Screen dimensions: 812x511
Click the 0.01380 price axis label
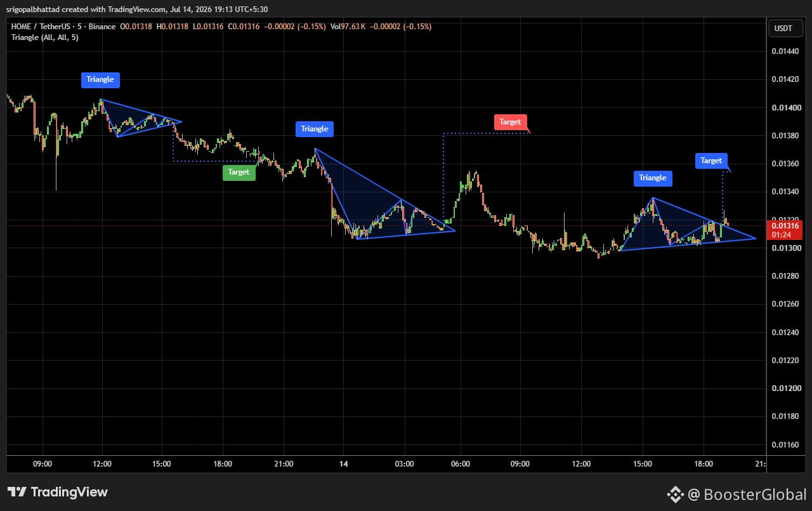tap(785, 135)
